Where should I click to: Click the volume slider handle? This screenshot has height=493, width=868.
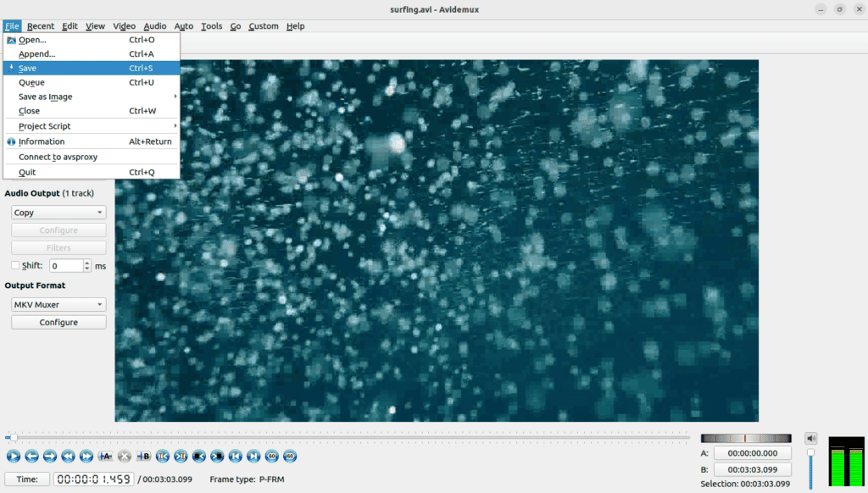(x=810, y=453)
